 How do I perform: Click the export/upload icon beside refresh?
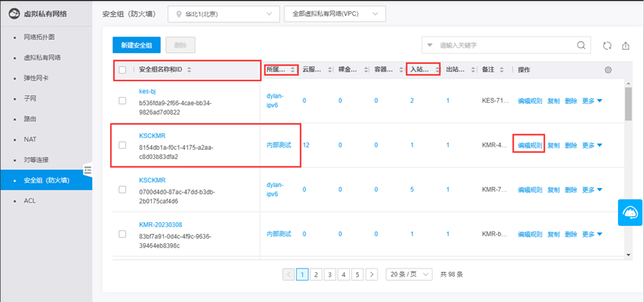(x=625, y=45)
